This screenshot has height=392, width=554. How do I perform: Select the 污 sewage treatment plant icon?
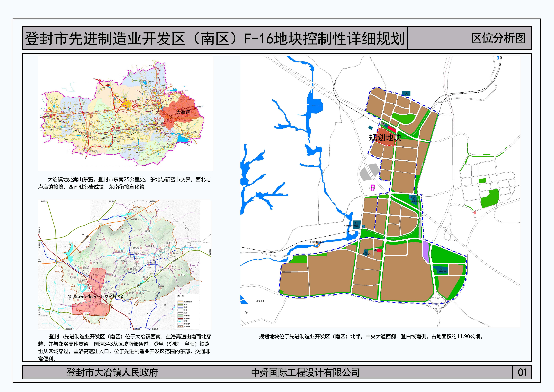click(x=357, y=223)
